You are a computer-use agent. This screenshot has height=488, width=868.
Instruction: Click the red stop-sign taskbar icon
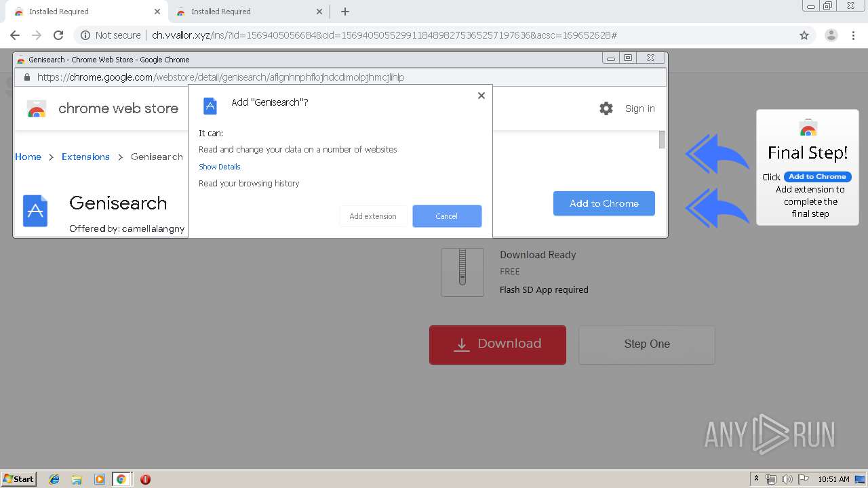pyautogui.click(x=145, y=479)
